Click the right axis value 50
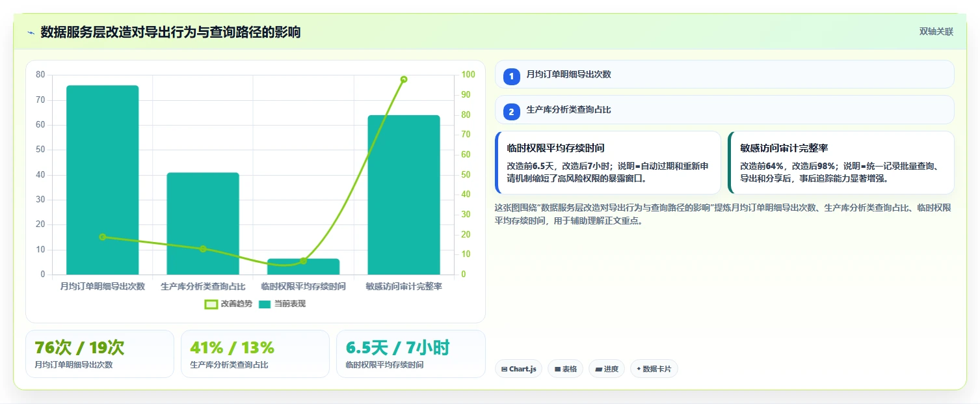Image resolution: width=980 pixels, height=404 pixels. click(466, 174)
